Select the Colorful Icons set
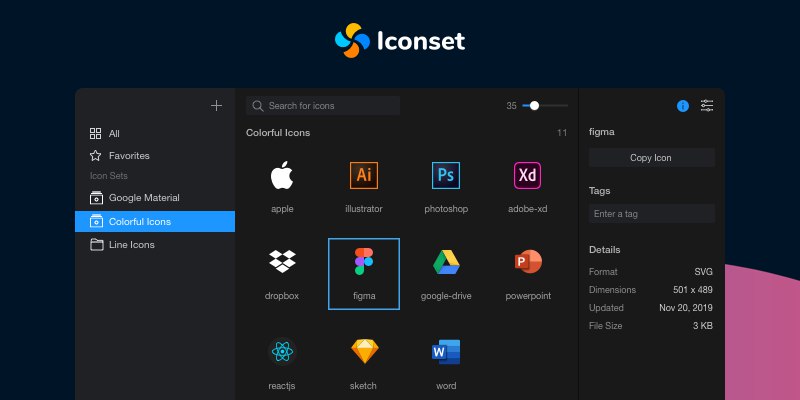Screen dimensions: 800x400 coord(155,221)
